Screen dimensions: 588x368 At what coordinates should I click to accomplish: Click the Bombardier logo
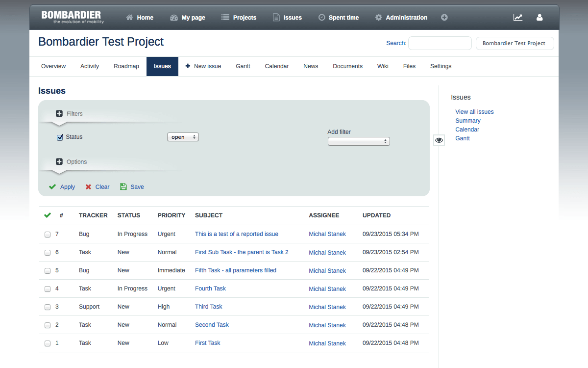[72, 17]
